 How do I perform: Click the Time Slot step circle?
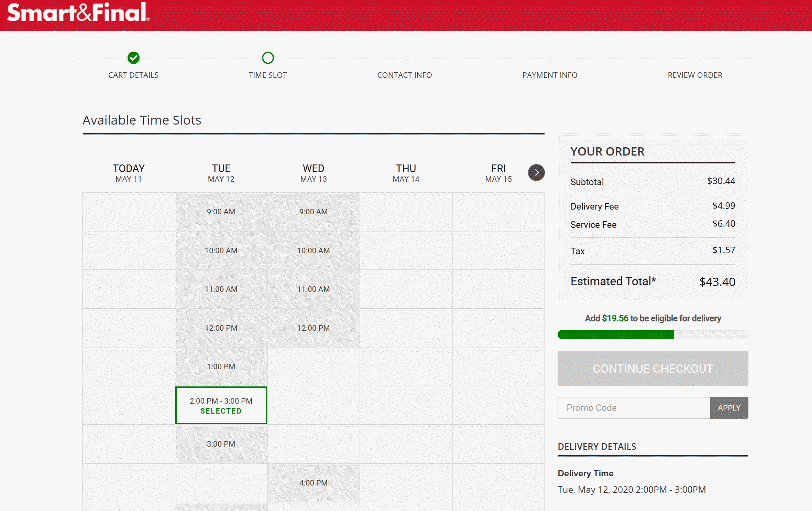pyautogui.click(x=268, y=58)
